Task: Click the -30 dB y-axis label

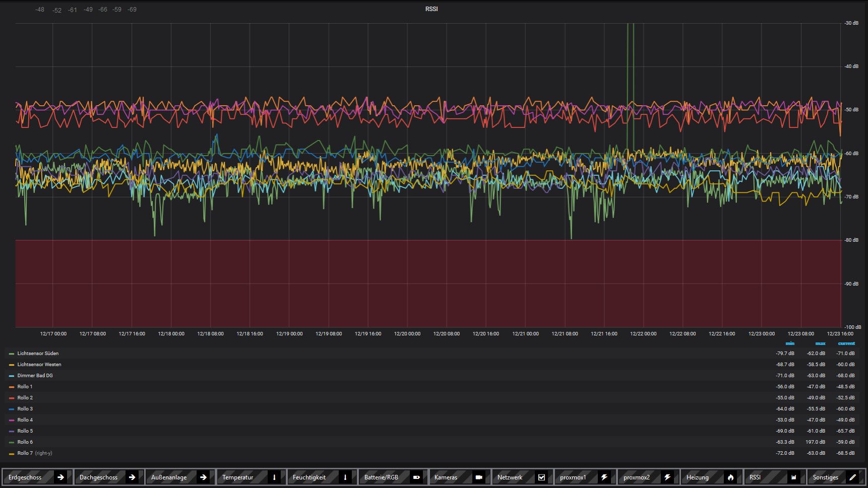Action: (x=851, y=23)
